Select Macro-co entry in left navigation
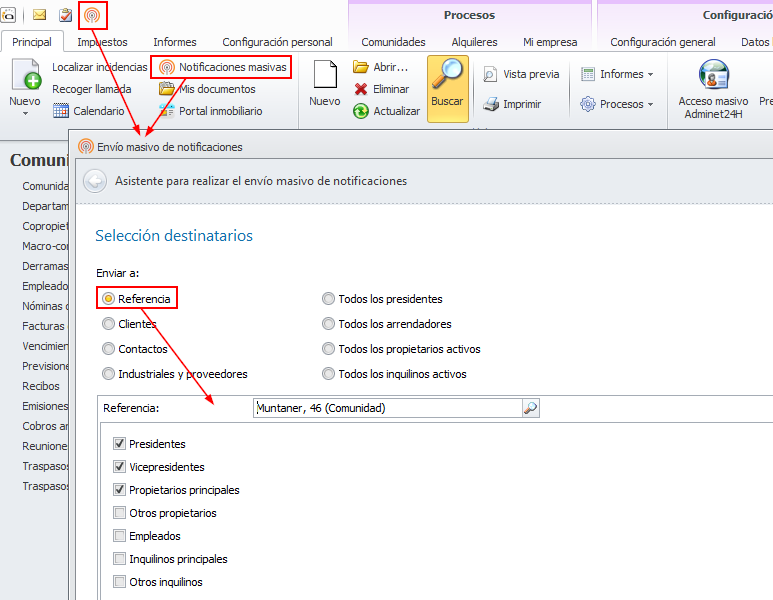 [45, 246]
